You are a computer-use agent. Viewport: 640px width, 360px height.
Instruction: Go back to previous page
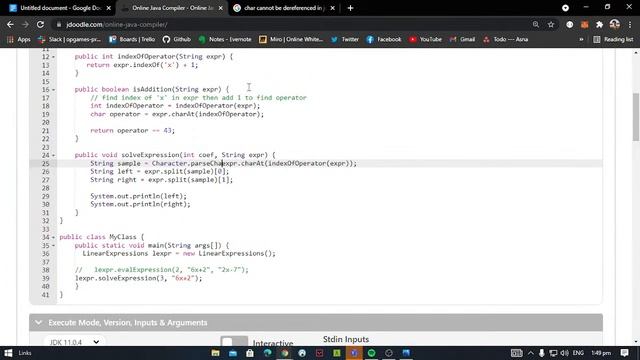10,24
